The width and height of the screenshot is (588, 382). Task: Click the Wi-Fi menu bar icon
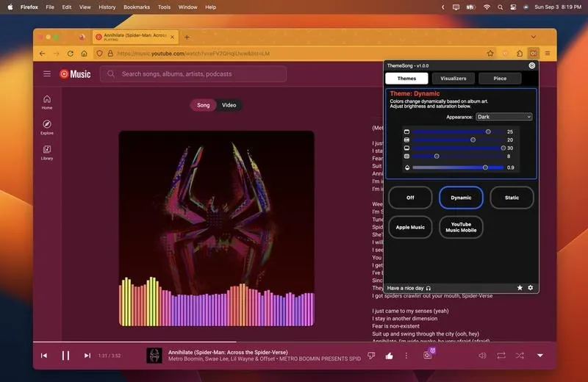(487, 7)
